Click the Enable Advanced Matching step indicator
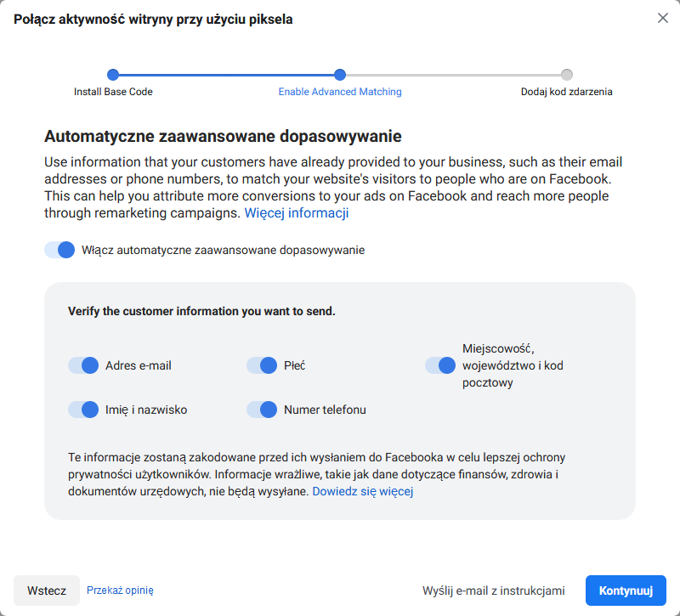 tap(339, 75)
